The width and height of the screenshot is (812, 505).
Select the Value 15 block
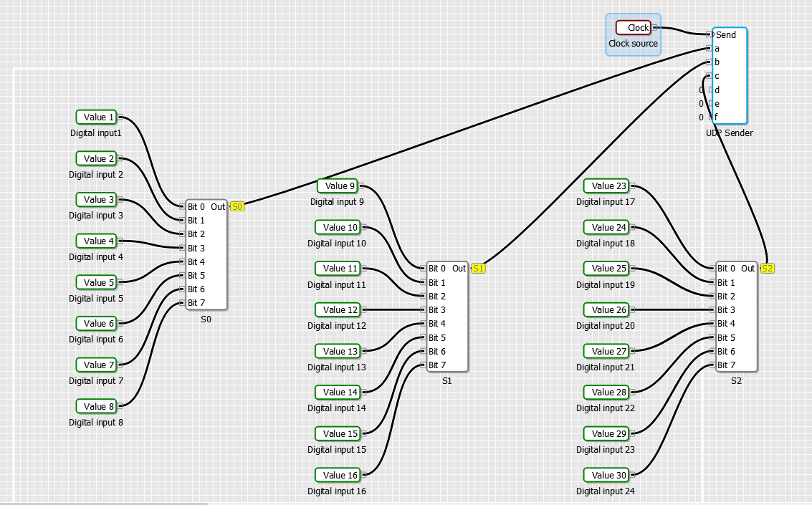[338, 433]
